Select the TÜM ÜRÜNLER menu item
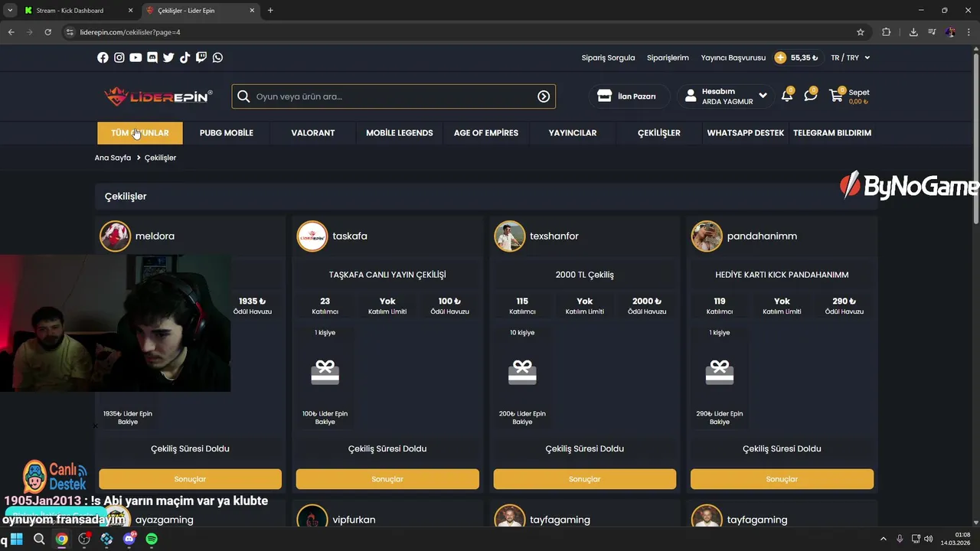This screenshot has width=980, height=551. 140,132
